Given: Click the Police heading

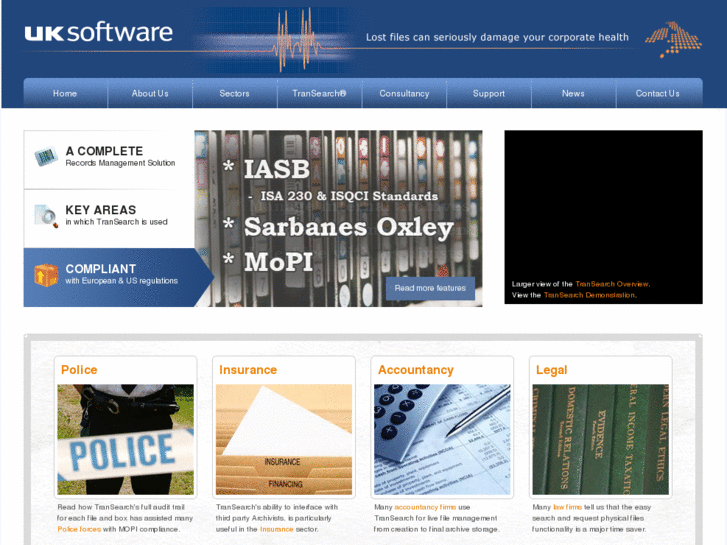Looking at the screenshot, I should (79, 370).
